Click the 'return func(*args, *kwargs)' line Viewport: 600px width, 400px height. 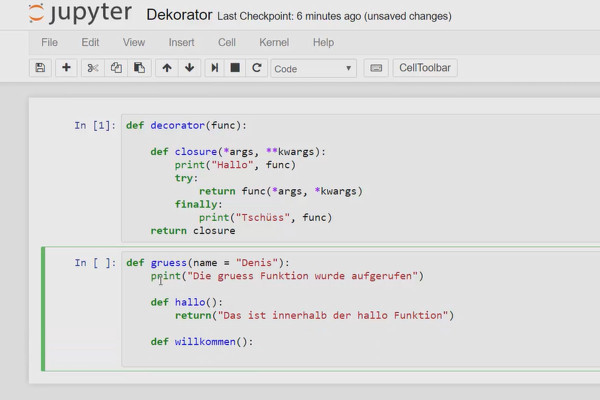[x=280, y=191]
